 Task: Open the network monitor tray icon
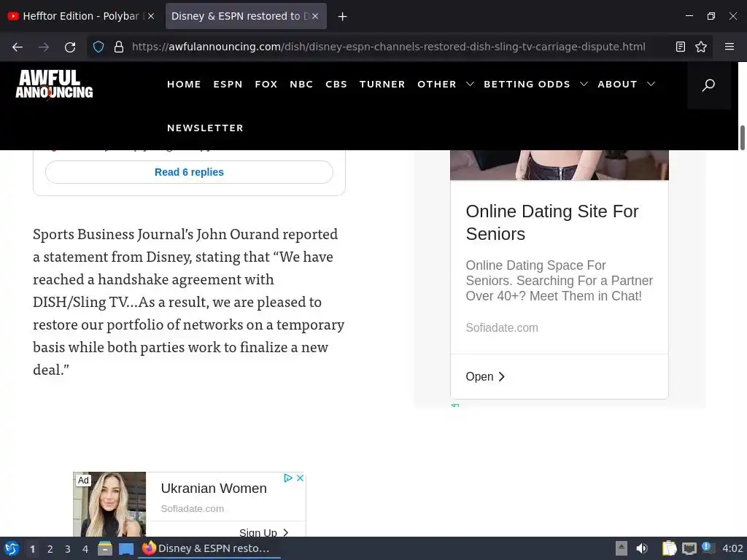click(689, 548)
